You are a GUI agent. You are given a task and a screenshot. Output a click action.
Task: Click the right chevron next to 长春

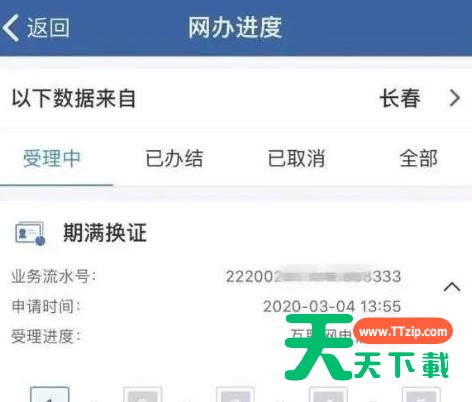coord(455,98)
